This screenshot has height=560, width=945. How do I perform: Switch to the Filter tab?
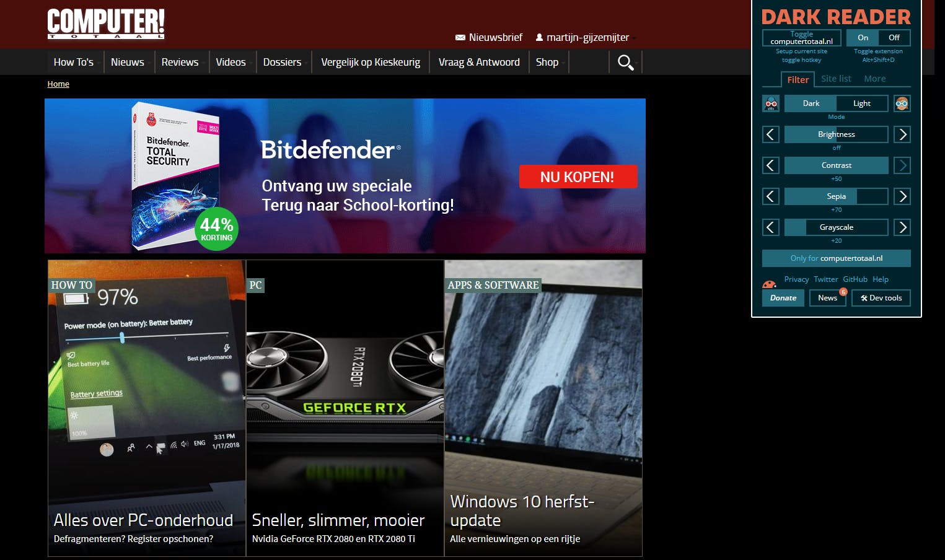[798, 79]
